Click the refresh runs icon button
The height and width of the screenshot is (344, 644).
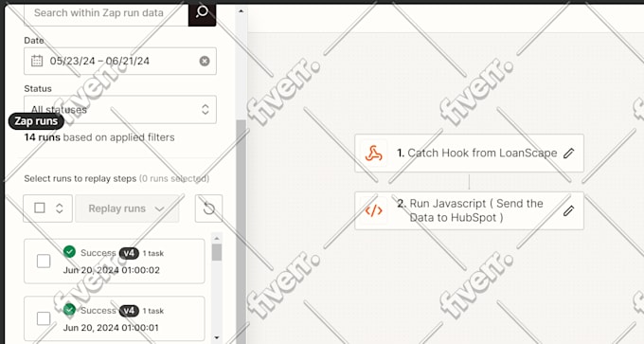coord(208,208)
